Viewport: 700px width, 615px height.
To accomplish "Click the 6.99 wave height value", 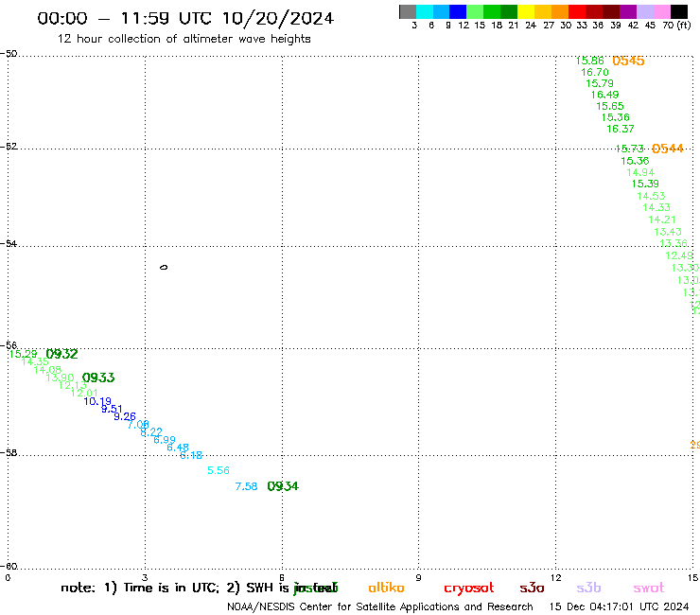I will point(165,440).
